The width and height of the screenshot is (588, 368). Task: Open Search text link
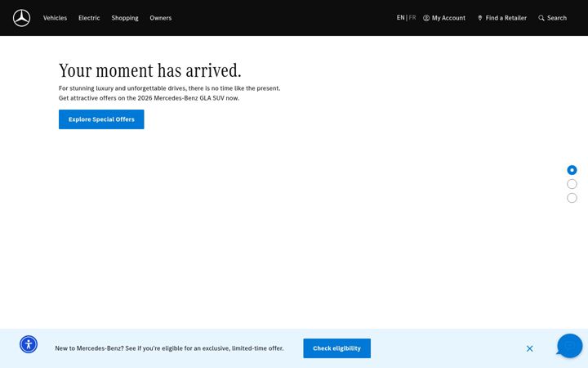tap(557, 18)
